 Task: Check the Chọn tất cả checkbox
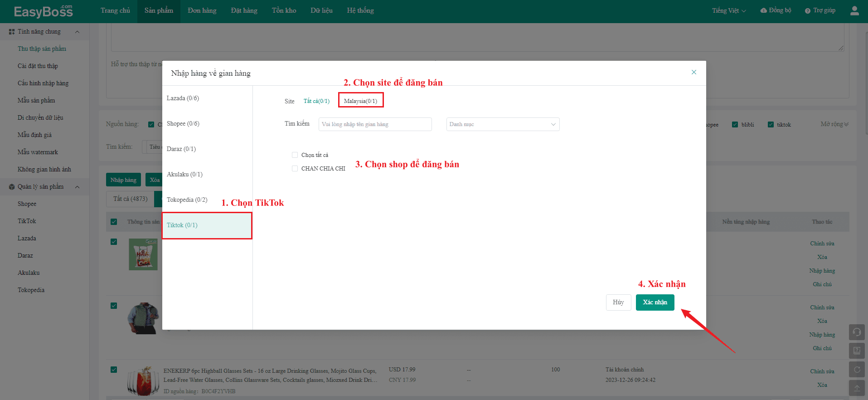(295, 155)
